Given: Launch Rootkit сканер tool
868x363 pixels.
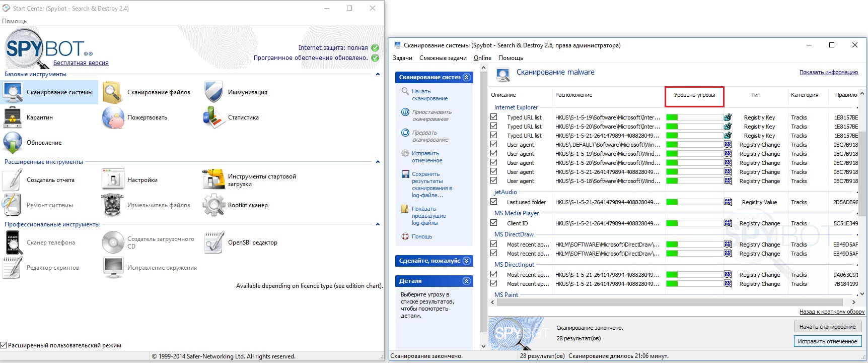Looking at the screenshot, I should tap(236, 205).
